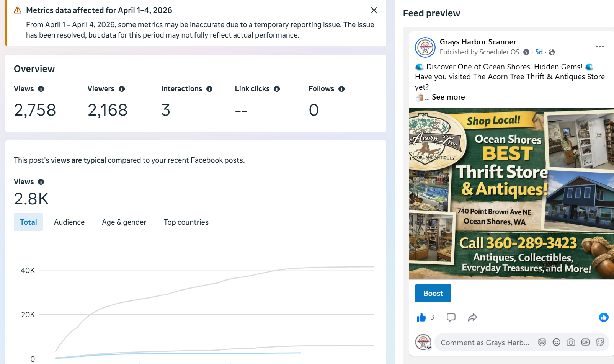Show the Top countries tab

186,222
